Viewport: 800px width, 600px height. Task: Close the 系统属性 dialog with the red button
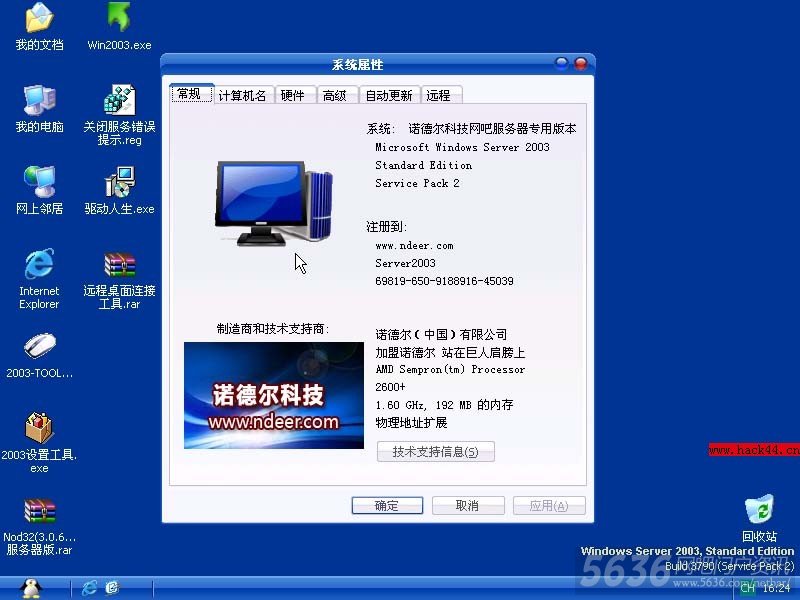tap(581, 64)
